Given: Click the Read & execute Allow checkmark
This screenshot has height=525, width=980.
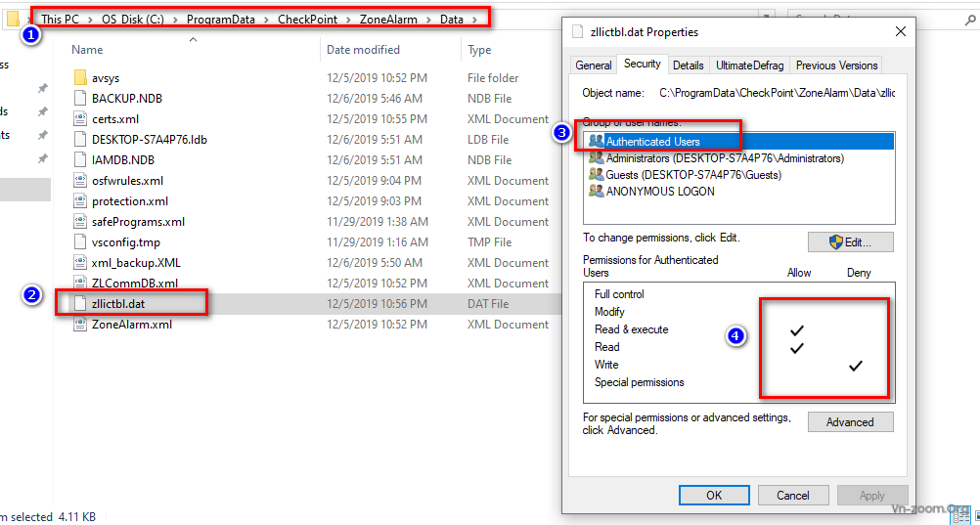Looking at the screenshot, I should coord(797,330).
